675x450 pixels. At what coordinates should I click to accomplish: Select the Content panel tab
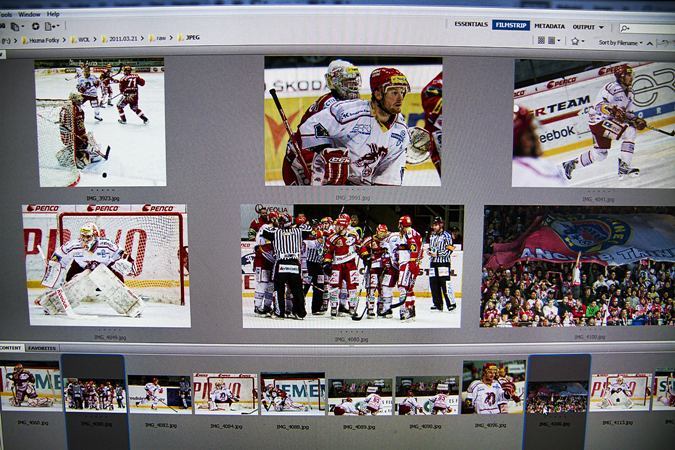click(x=11, y=348)
